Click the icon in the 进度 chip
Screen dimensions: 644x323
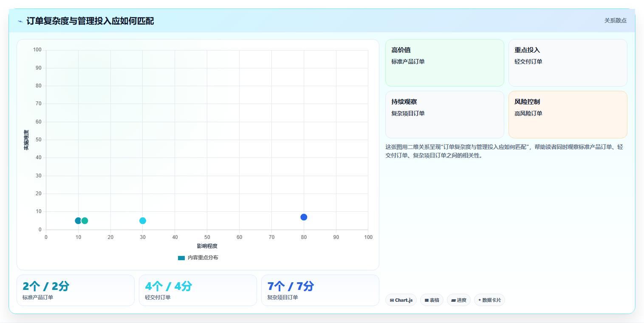(453, 301)
